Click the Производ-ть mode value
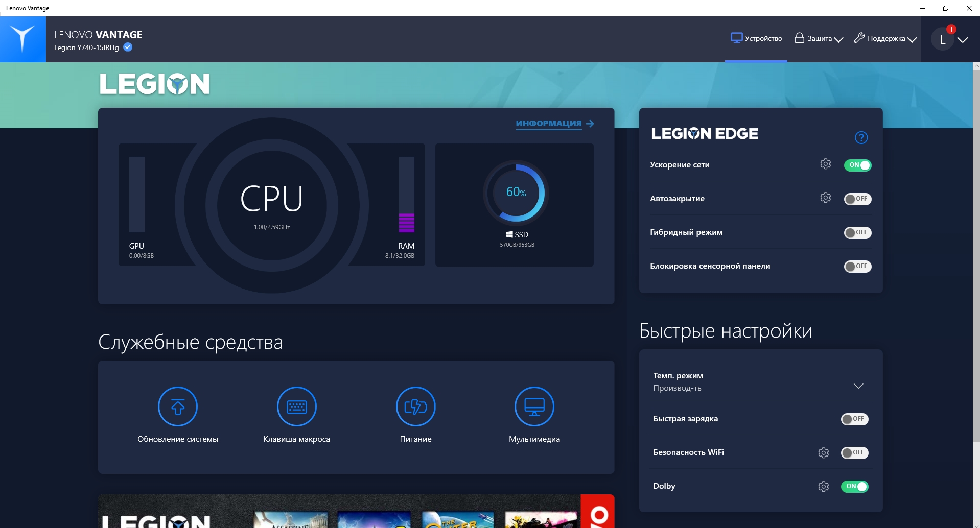Screen dimensions: 980x528 [x=677, y=388]
